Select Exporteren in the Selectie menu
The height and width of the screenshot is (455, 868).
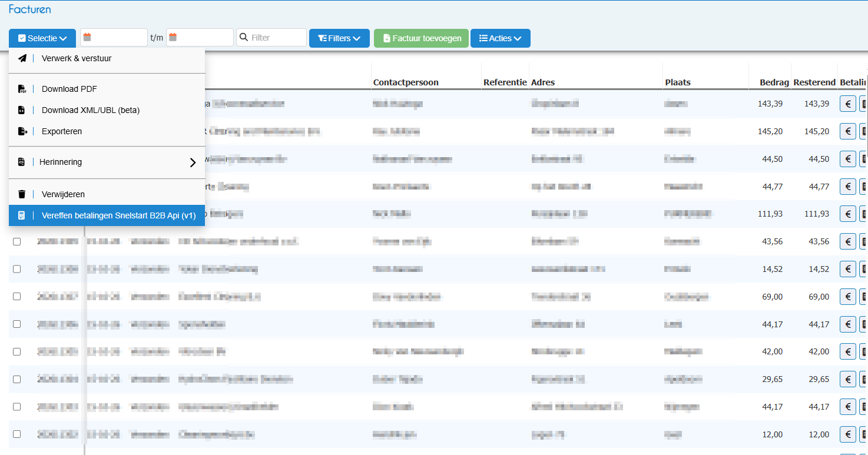(x=107, y=131)
